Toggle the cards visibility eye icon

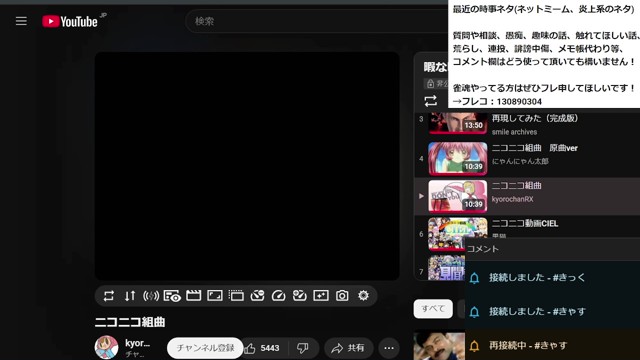[x=172, y=296]
